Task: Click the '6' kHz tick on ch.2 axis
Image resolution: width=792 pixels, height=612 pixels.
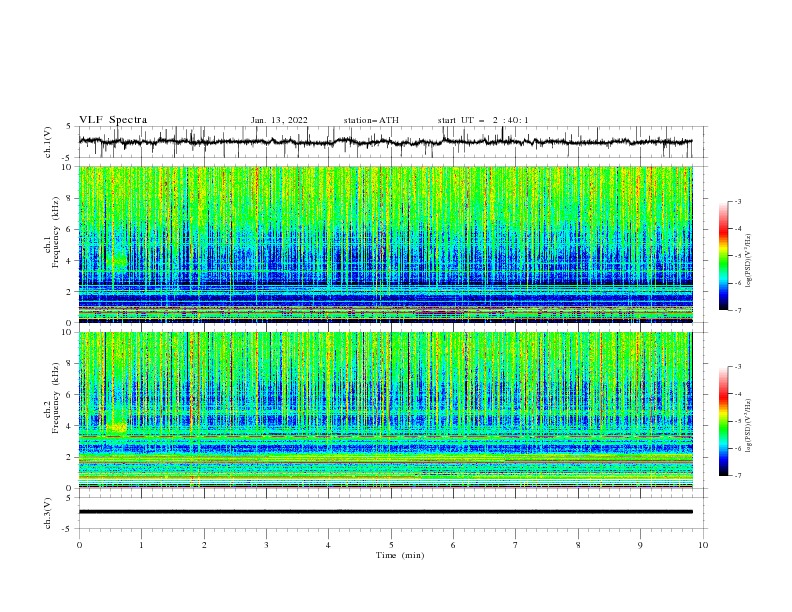Action: tap(70, 395)
